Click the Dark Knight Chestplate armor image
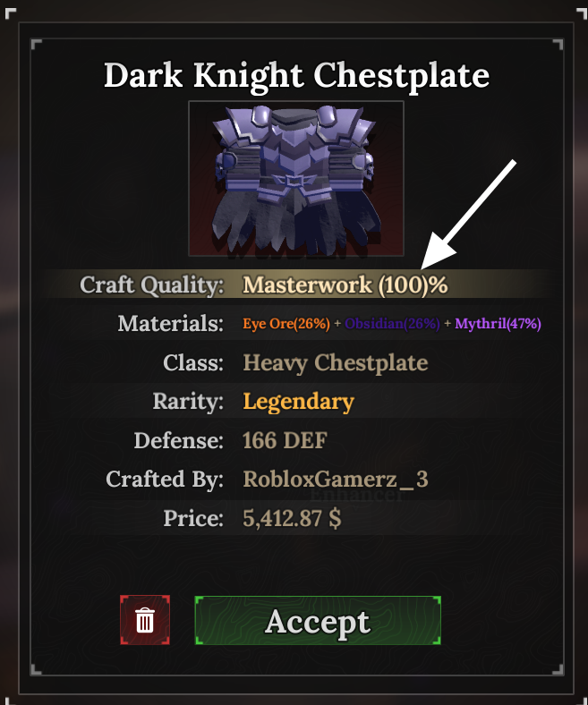 pyautogui.click(x=296, y=179)
